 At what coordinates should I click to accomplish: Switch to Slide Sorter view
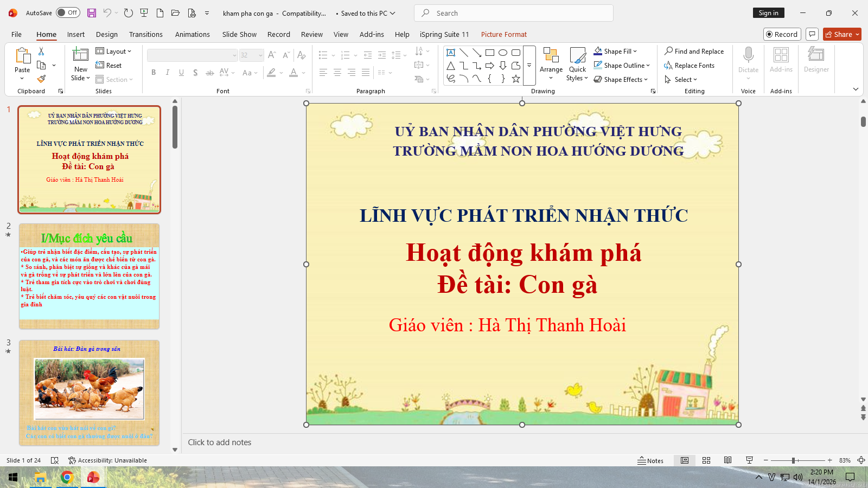click(706, 460)
